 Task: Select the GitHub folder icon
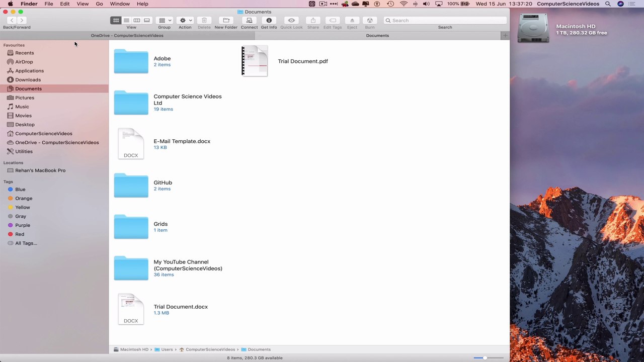(131, 186)
